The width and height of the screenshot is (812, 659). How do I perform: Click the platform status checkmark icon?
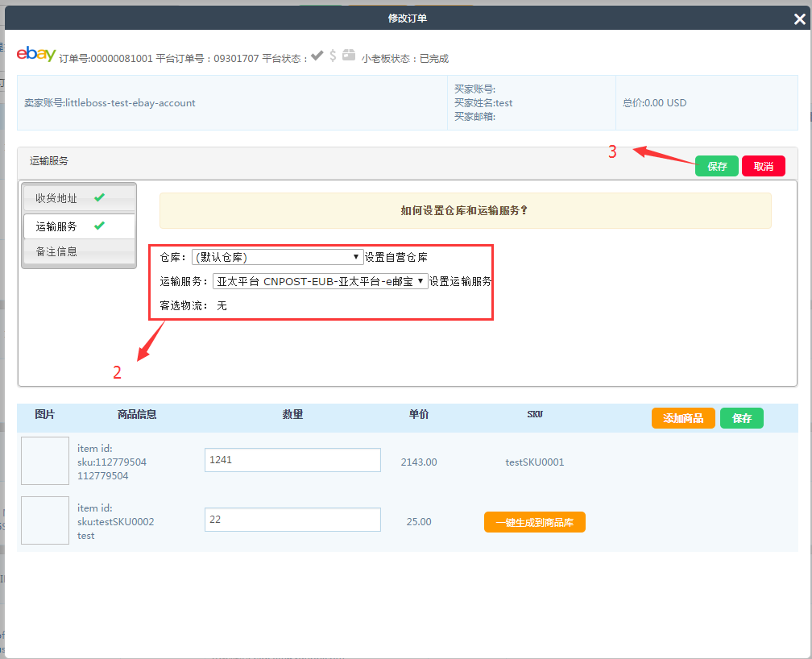coord(317,56)
